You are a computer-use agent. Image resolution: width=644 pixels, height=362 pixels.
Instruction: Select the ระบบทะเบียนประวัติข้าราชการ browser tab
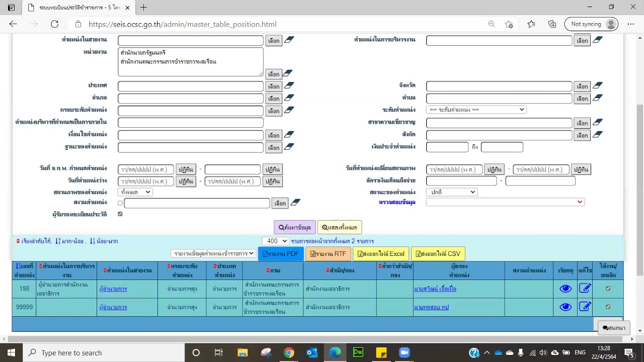click(x=79, y=8)
